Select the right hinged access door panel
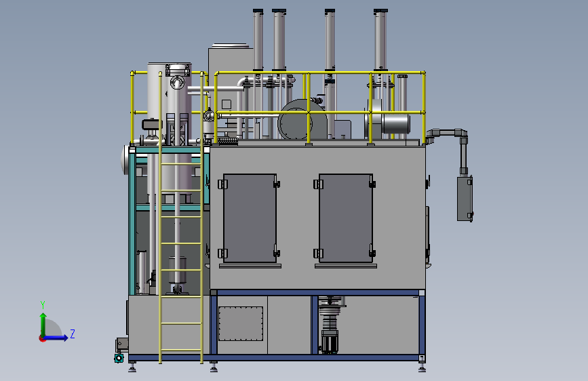The width and height of the screenshot is (588, 381). pos(346,218)
